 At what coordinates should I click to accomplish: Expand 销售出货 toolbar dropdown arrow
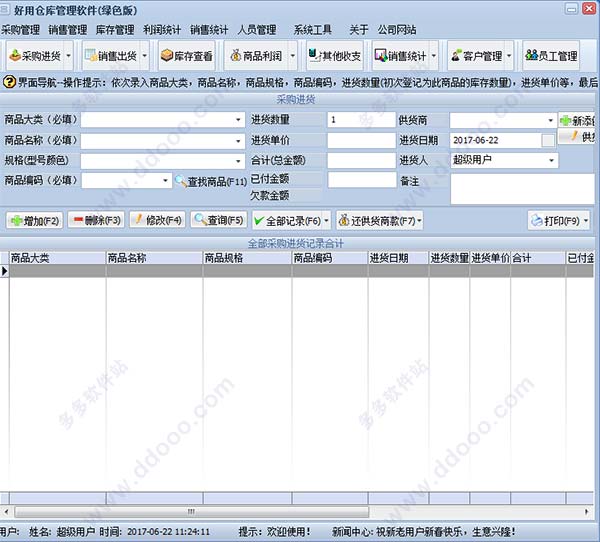coord(145,56)
